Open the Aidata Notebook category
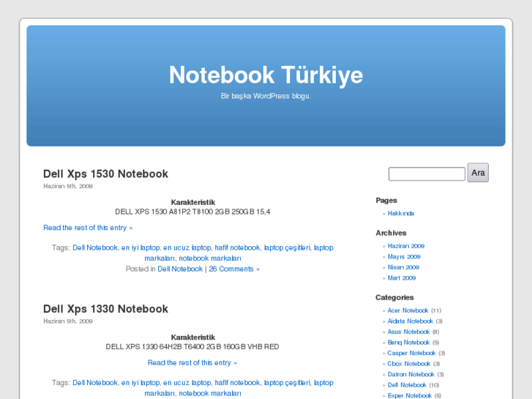The width and height of the screenshot is (532, 399). click(x=411, y=321)
